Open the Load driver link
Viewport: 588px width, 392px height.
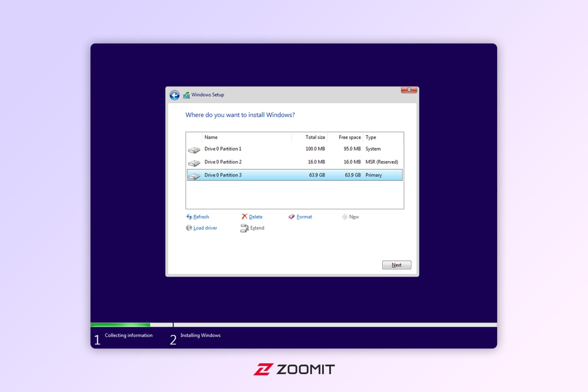coord(205,228)
